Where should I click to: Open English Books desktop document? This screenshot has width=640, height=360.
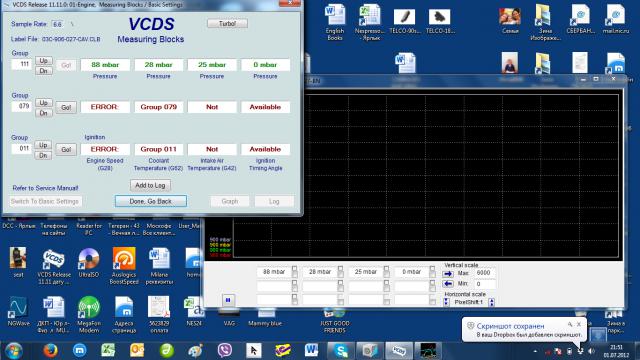335,22
